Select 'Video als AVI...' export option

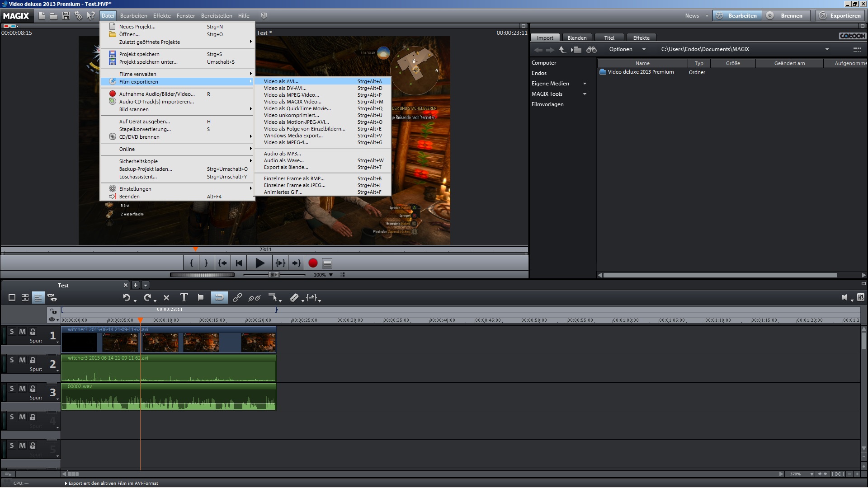point(322,81)
